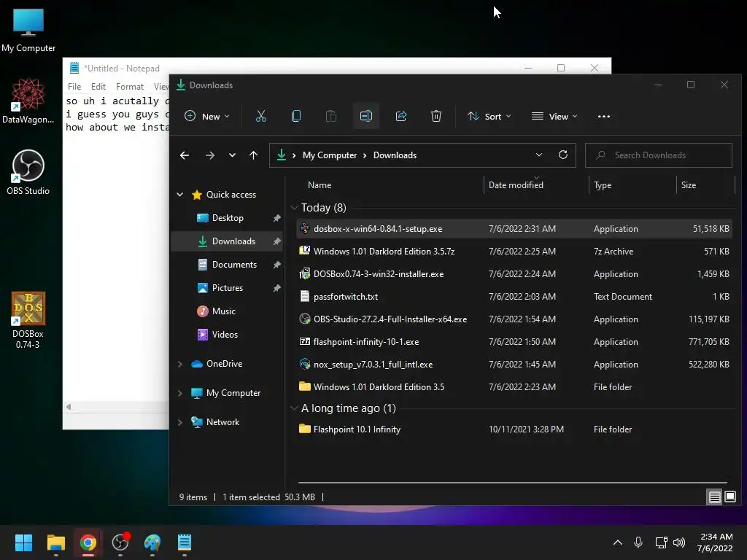Click the Share icon in Explorer toolbar
Viewport: 747px width, 560px height.
point(401,116)
